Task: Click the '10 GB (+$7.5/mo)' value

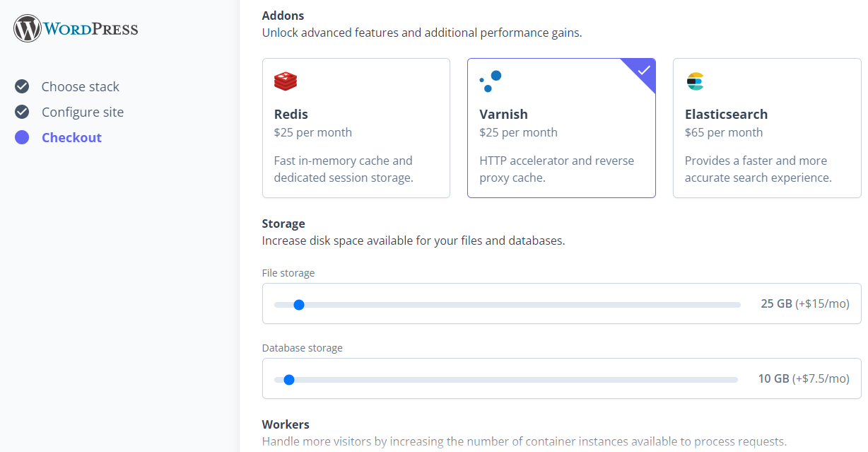Action: [x=804, y=378]
